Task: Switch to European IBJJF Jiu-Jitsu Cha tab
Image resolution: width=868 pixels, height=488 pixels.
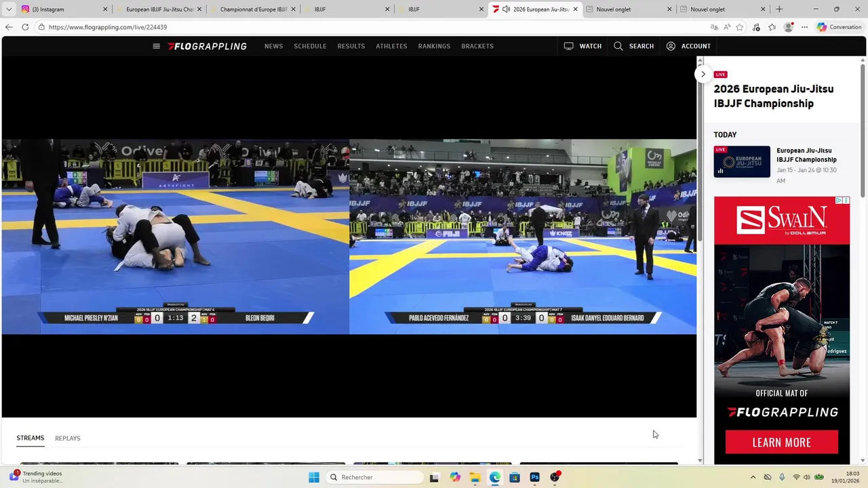Action: click(159, 9)
